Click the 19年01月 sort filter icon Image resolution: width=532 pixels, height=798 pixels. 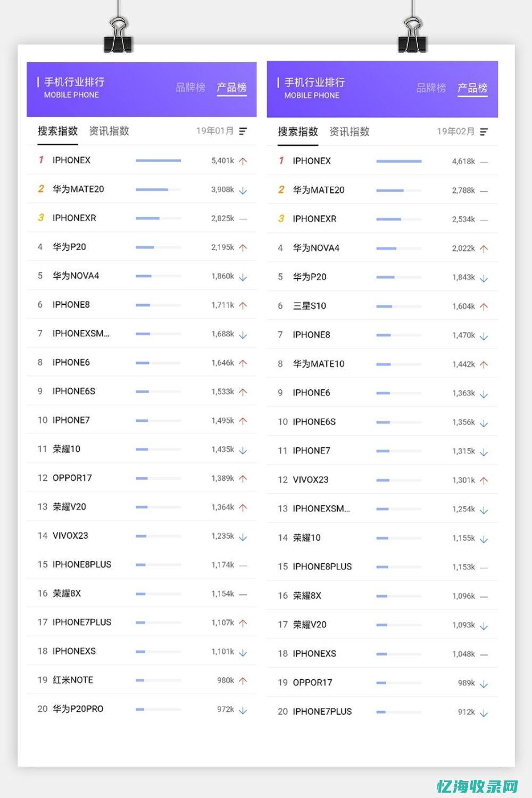(x=243, y=131)
